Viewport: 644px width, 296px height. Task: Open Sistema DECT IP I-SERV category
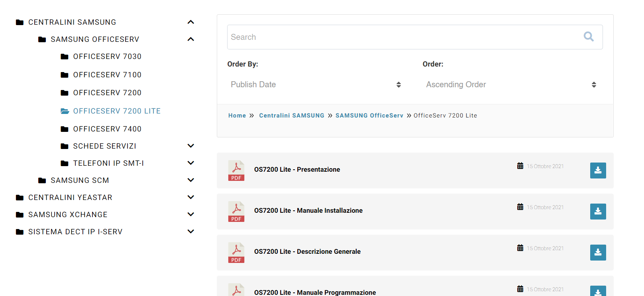[x=75, y=232]
